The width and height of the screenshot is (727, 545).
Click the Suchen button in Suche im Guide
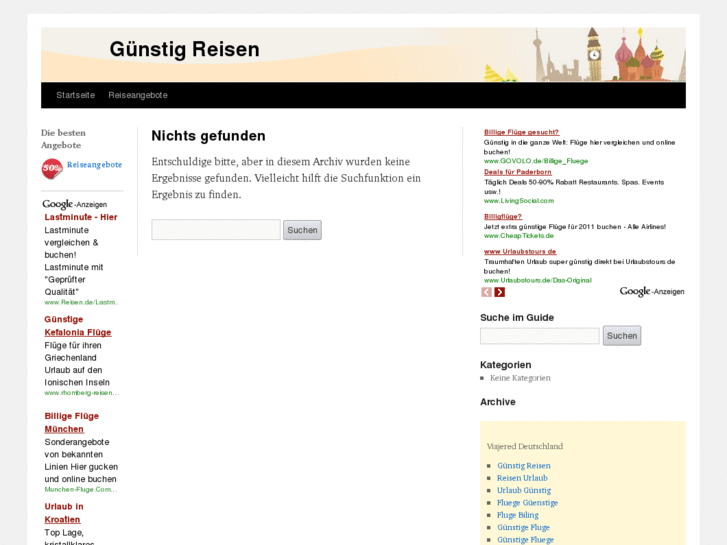click(622, 336)
